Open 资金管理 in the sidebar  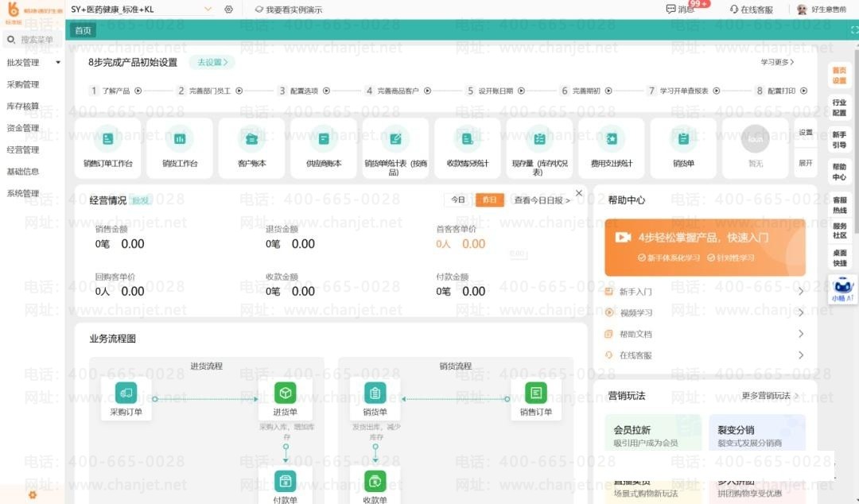pos(23,128)
